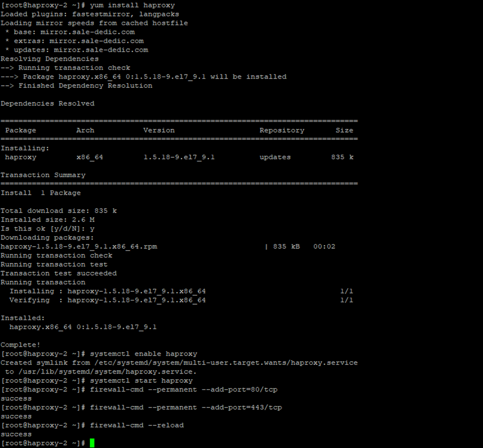The image size is (483, 448).
Task: Click 'haproxy.x86_64 0:1.5.18-9.el7_9.1' installed entry
Action: tap(83, 327)
